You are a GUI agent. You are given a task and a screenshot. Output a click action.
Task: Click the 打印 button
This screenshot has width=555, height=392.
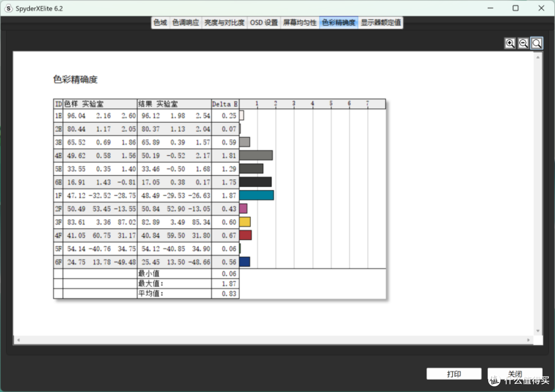(x=454, y=374)
